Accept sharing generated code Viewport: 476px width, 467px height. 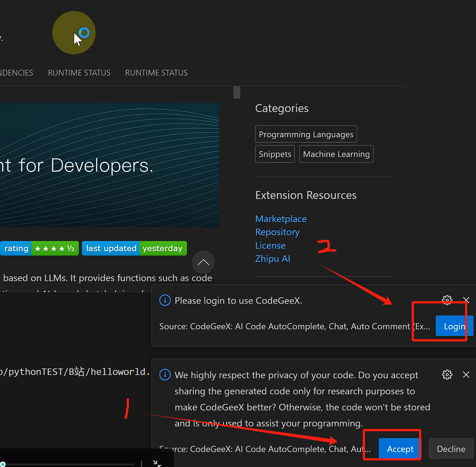400,449
